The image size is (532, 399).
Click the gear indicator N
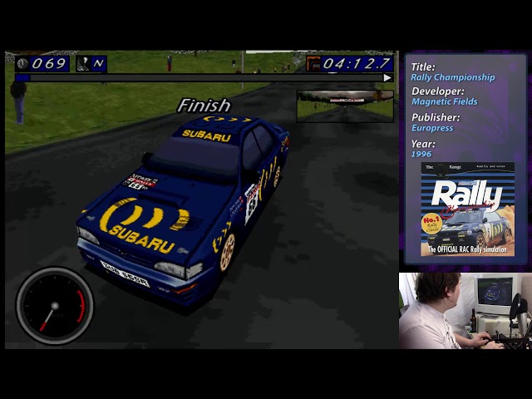click(x=98, y=63)
